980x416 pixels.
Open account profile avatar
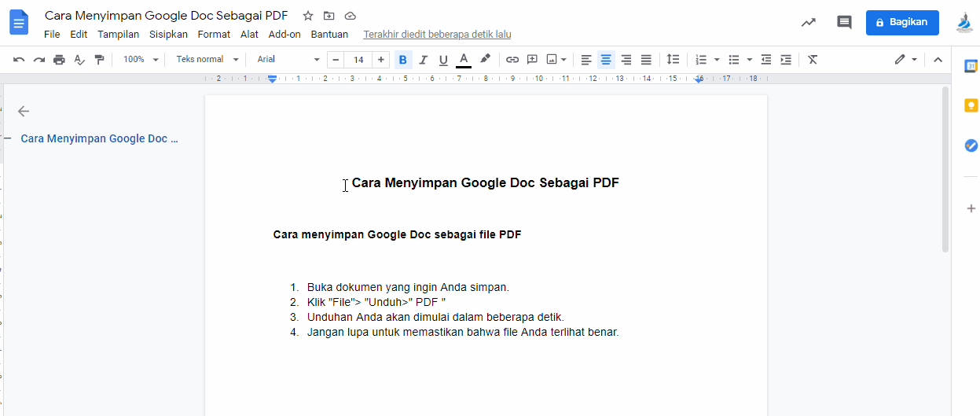964,23
